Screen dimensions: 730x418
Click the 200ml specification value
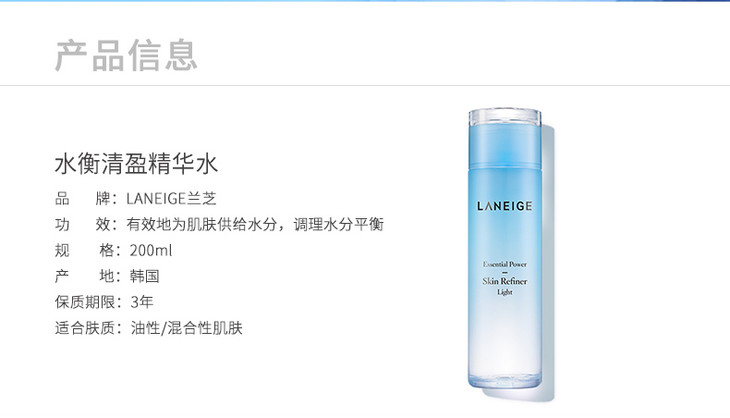[151, 250]
